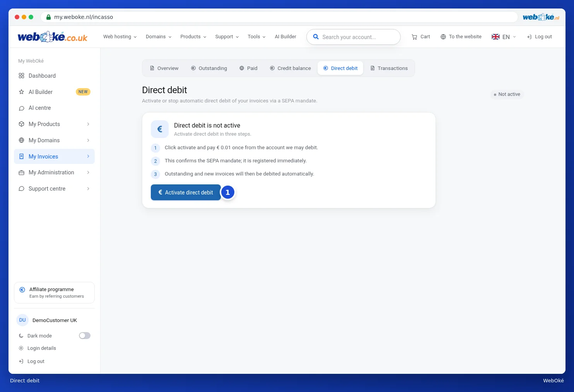The image size is (574, 392).
Task: Open the Affiliate programme card
Action: coord(54,293)
